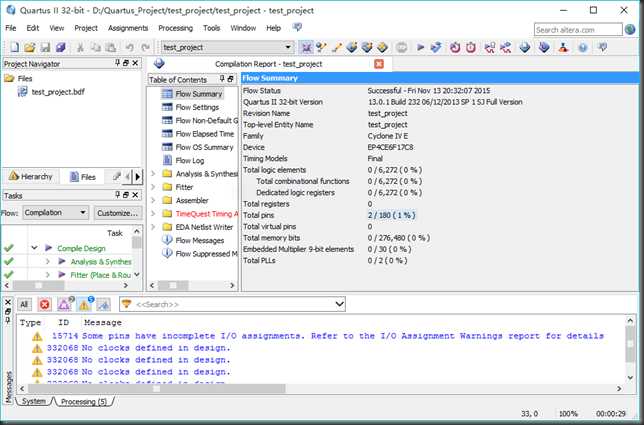Viewport: 644px width, 425px height.
Task: Open the Tools menu
Action: coord(212,28)
